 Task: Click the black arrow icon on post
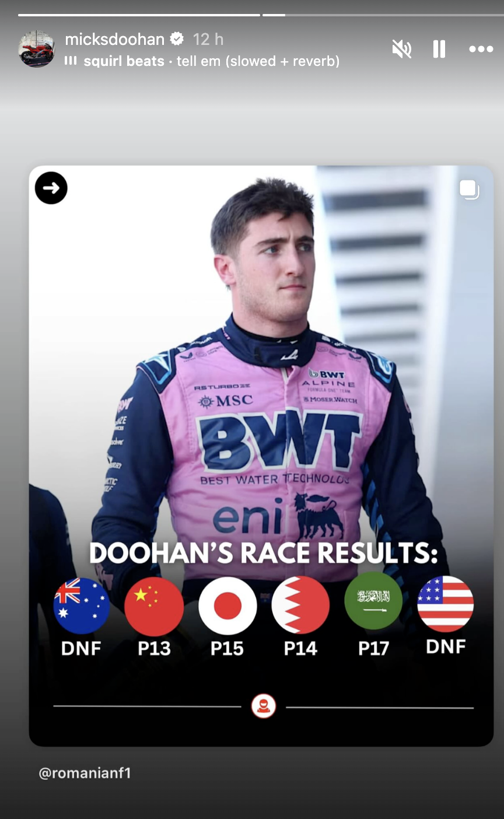click(x=51, y=188)
